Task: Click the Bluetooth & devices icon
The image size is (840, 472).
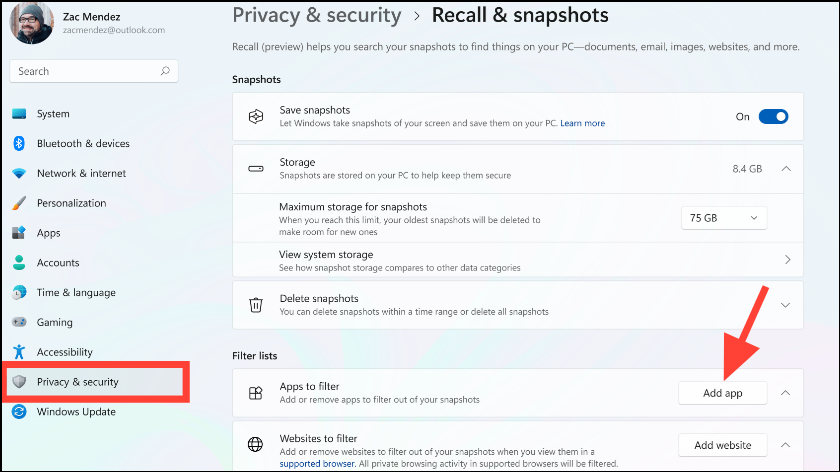Action: [x=19, y=144]
